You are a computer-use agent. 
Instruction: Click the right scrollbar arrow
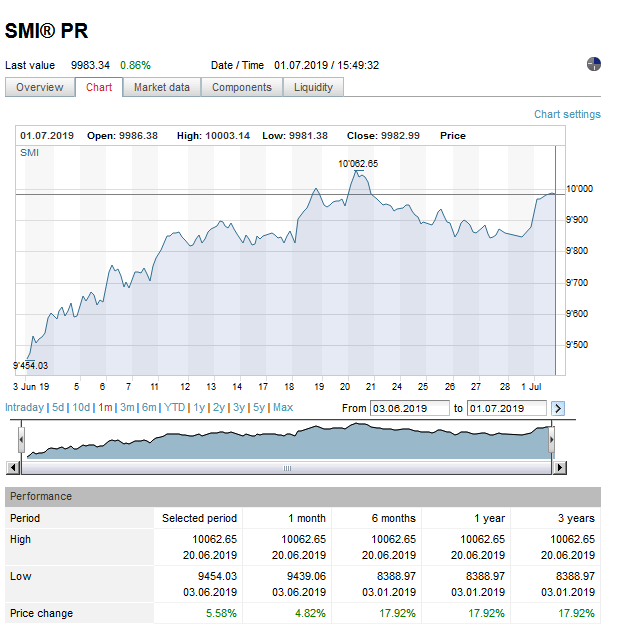[x=559, y=468]
